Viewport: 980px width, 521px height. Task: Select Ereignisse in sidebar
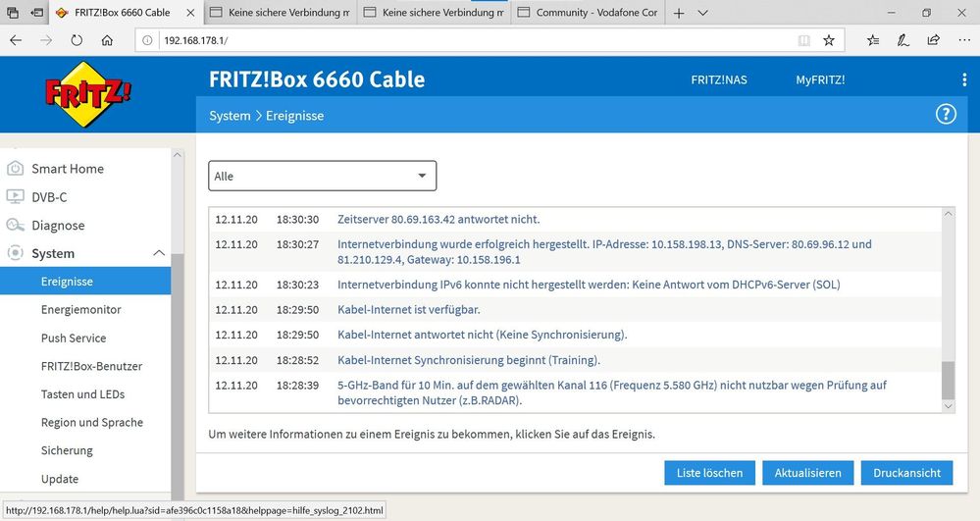(x=85, y=282)
